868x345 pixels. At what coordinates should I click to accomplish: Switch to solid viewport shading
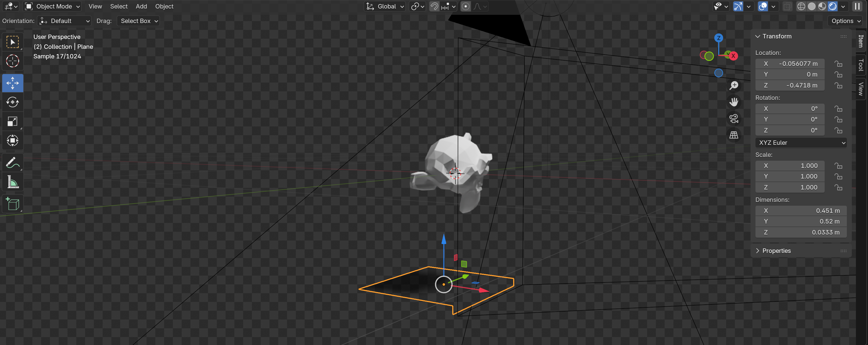pyautogui.click(x=811, y=6)
